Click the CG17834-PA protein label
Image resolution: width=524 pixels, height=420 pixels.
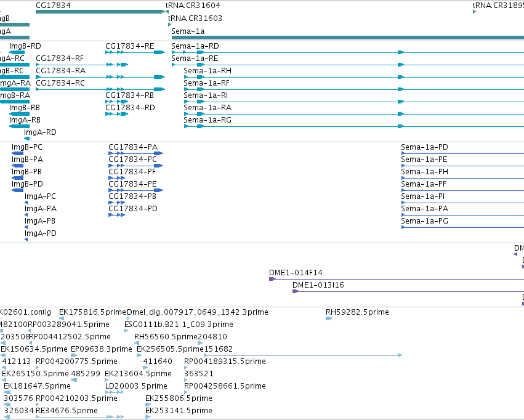[x=133, y=147]
